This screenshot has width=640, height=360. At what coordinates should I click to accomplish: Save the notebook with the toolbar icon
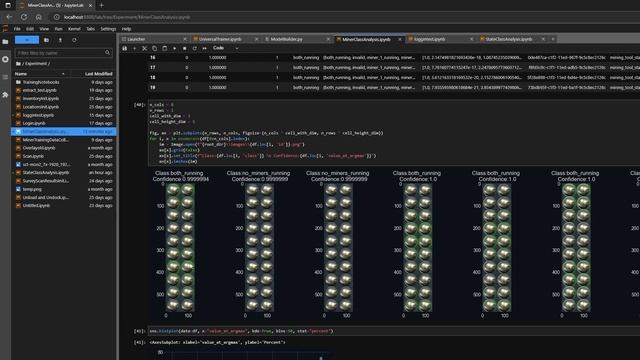point(124,48)
